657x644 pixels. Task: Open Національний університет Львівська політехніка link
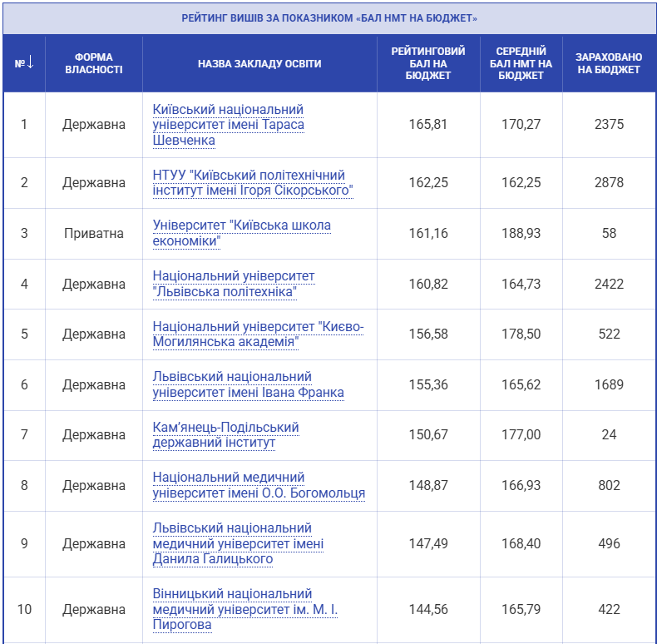234,284
